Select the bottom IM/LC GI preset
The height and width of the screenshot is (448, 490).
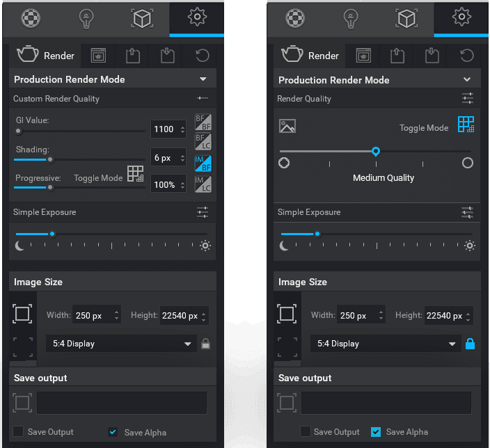tap(203, 184)
